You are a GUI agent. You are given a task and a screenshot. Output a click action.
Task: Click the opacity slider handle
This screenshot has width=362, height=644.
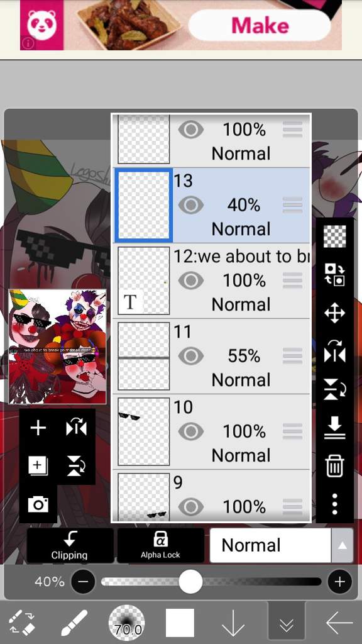190,582
